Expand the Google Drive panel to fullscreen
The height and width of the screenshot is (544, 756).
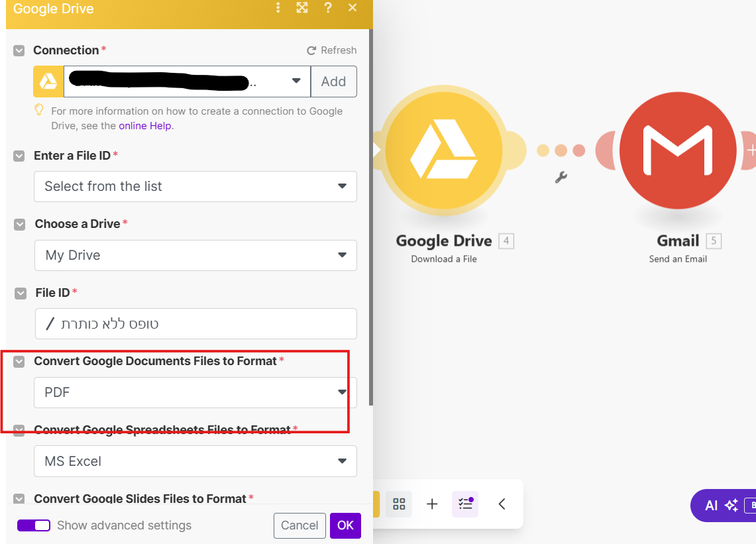[x=302, y=8]
